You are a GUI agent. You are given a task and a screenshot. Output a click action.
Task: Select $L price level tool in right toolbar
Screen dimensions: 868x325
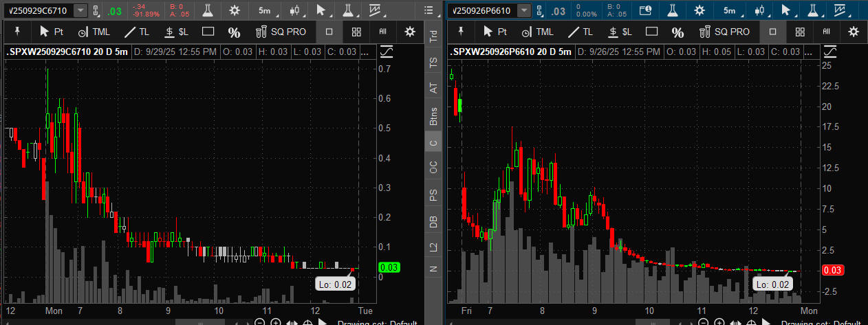point(620,32)
